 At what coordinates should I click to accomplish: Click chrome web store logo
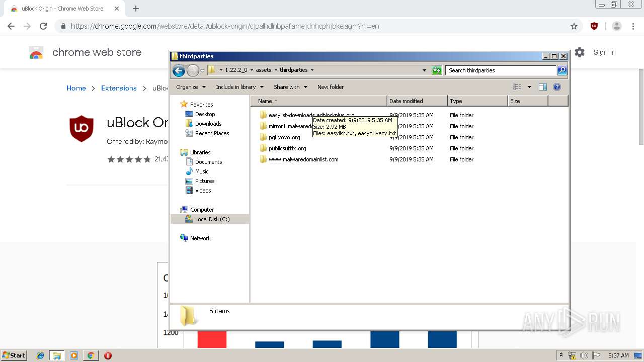click(x=36, y=53)
